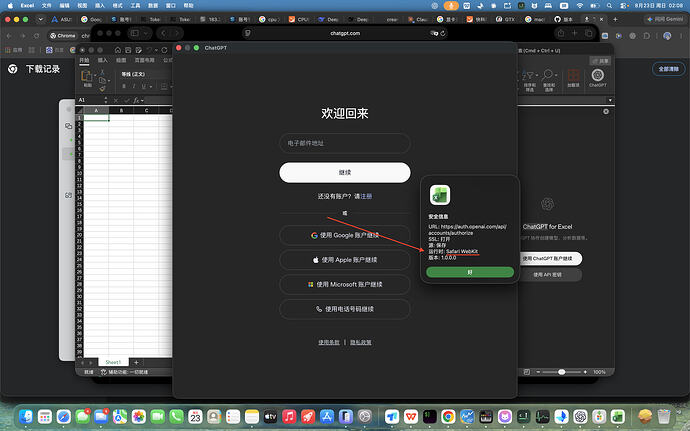
Task: Continue with Google account button
Action: pyautogui.click(x=345, y=235)
